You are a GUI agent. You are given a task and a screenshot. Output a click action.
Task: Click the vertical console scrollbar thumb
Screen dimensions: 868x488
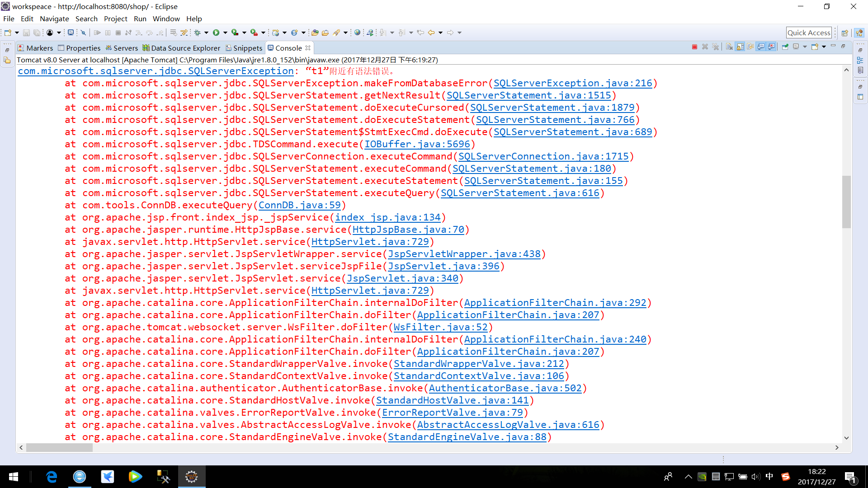(846, 202)
